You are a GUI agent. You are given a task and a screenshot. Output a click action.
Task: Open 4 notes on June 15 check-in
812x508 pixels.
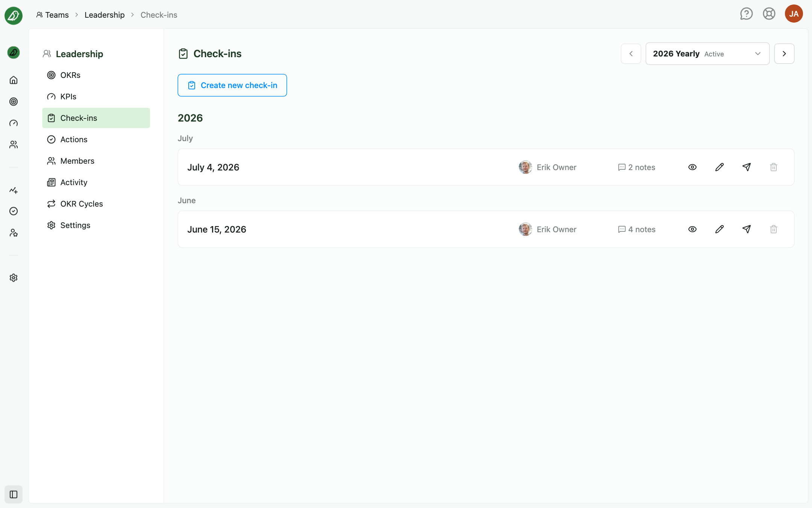tap(637, 230)
